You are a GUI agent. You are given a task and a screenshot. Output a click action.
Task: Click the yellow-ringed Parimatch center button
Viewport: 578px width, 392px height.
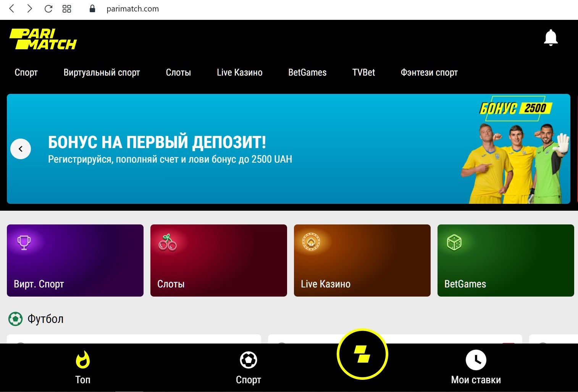click(x=362, y=354)
